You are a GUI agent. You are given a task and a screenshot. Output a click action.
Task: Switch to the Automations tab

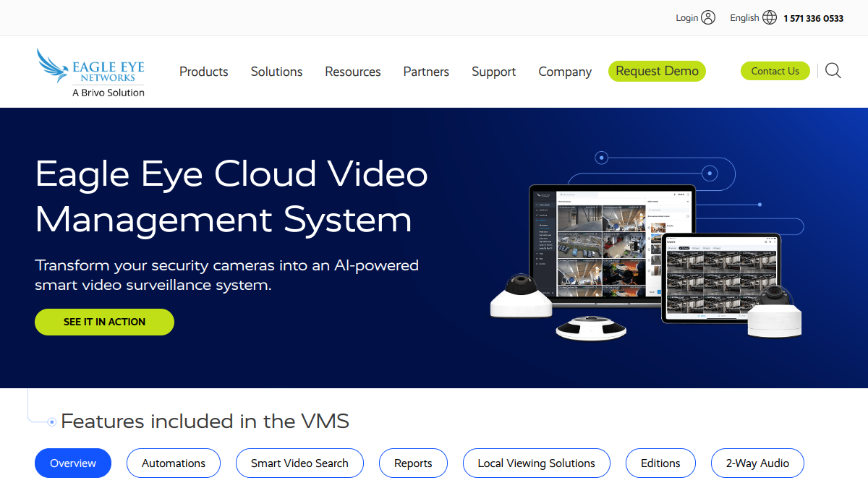pyautogui.click(x=174, y=463)
